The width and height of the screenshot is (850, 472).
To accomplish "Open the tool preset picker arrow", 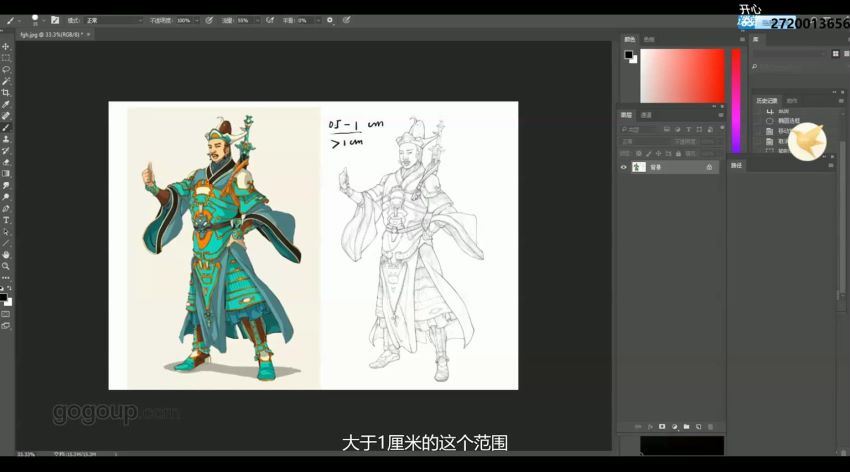I will [x=19, y=21].
